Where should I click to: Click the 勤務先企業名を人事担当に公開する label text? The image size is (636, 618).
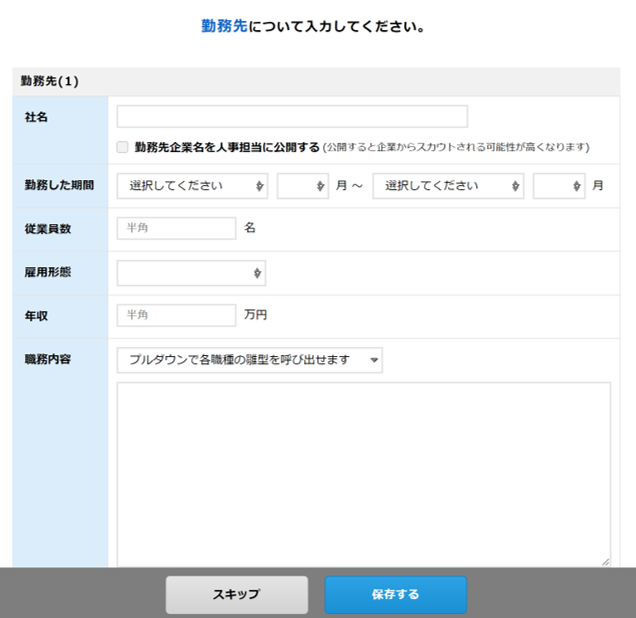[x=227, y=147]
